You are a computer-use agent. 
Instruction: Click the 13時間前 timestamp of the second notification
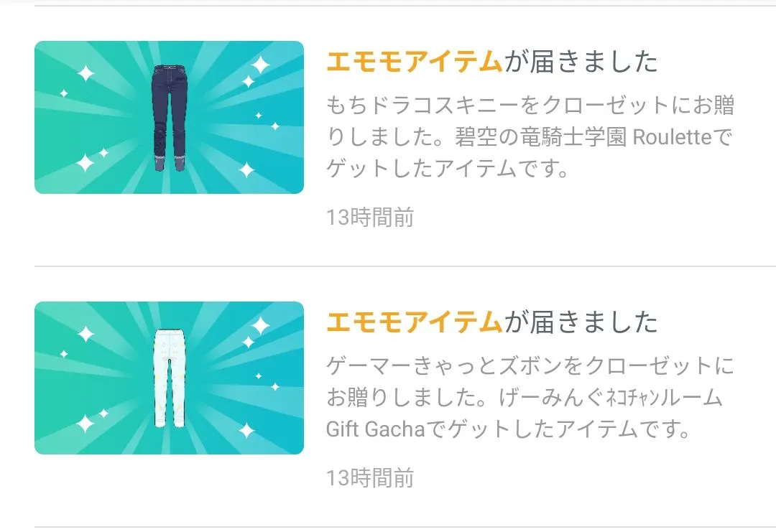tap(370, 478)
